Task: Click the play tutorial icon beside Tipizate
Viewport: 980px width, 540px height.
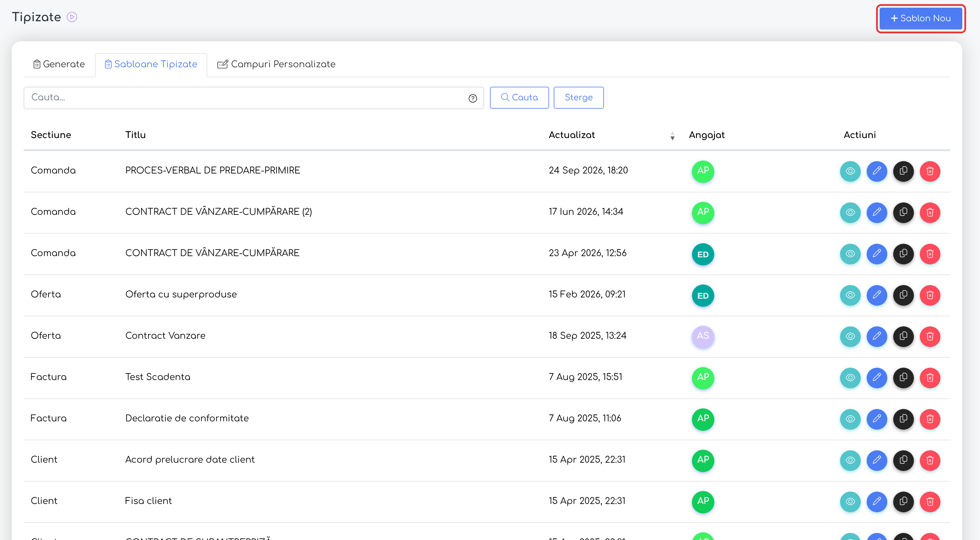Action: (72, 17)
